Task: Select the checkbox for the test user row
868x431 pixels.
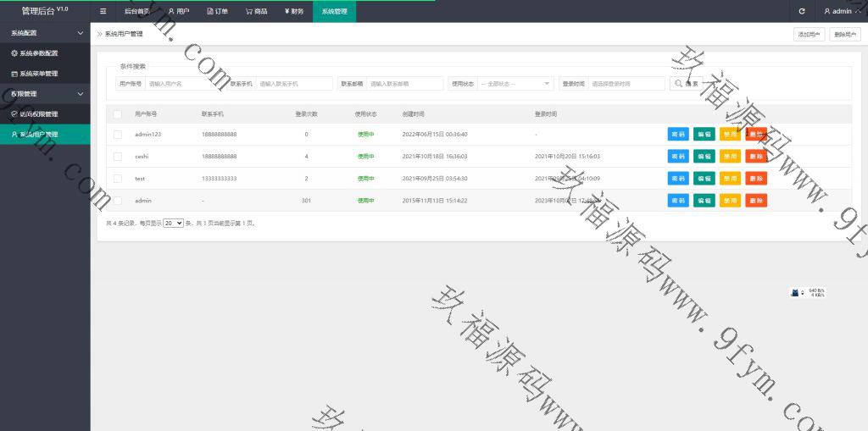Action: point(118,179)
